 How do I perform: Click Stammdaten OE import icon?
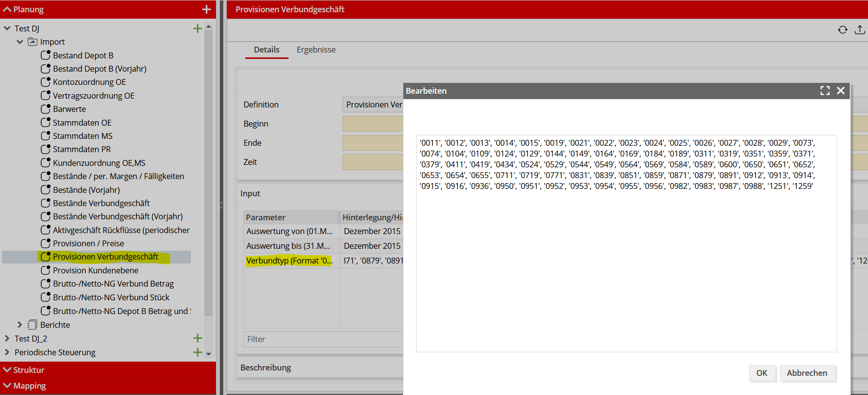pos(46,122)
